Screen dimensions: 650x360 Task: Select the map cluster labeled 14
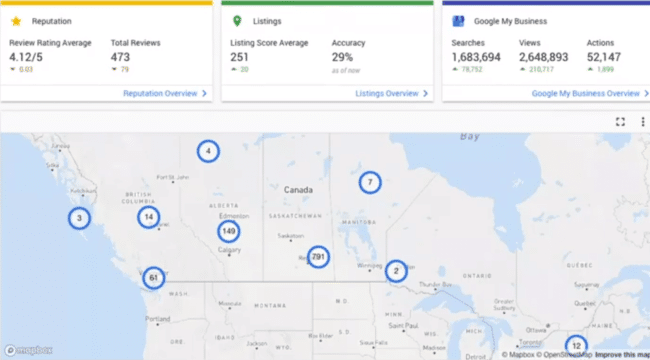[148, 217]
